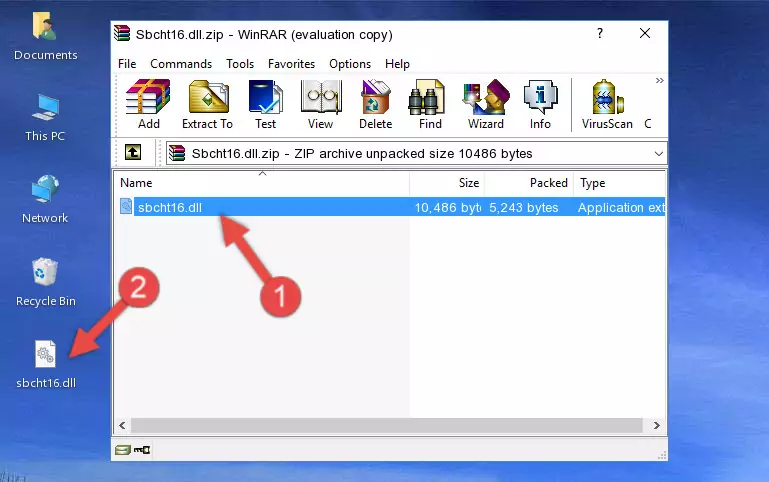The image size is (769, 482).
Task: Open the Commands menu
Action: (181, 64)
